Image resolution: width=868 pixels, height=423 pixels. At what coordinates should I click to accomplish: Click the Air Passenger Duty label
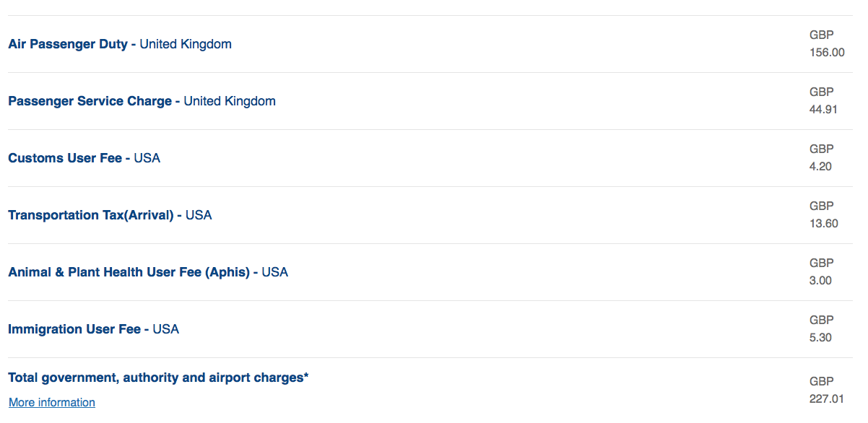coord(68,44)
